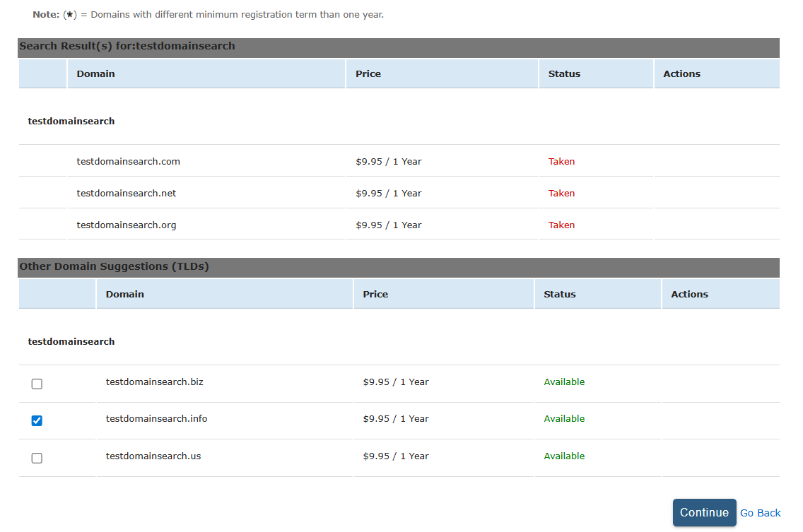
Task: Click Price column header in suggestions table
Action: [375, 294]
